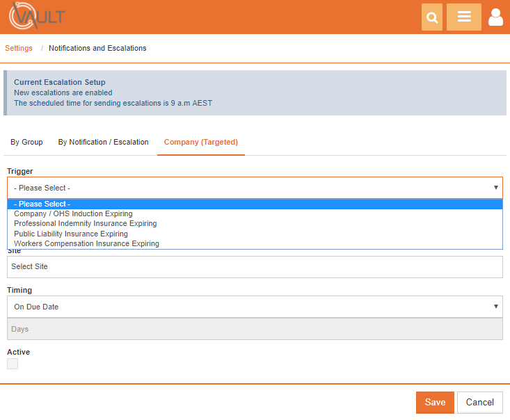Collapse the Trigger dropdown arrow
510x420 pixels.
[x=495, y=188]
